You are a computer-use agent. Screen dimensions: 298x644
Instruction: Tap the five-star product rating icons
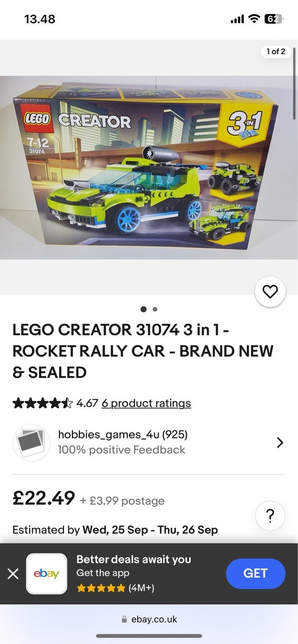tap(43, 403)
